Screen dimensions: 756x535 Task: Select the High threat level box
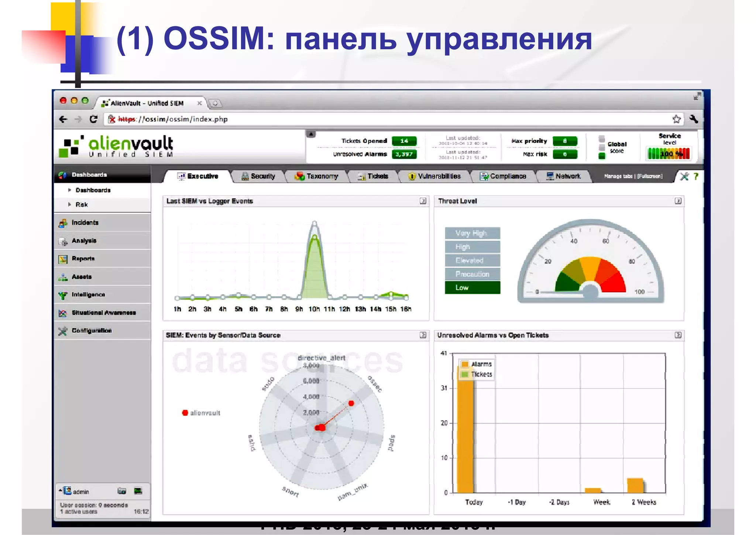coord(472,247)
